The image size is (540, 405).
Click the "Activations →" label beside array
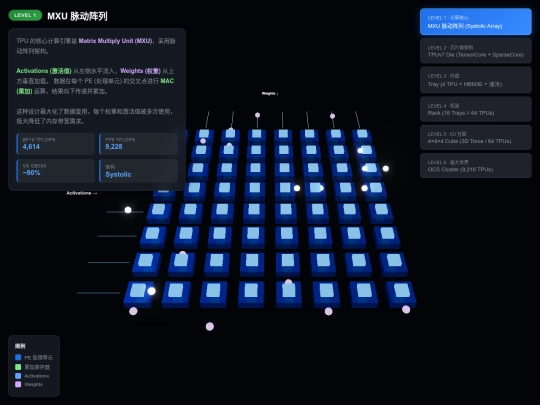[82, 193]
